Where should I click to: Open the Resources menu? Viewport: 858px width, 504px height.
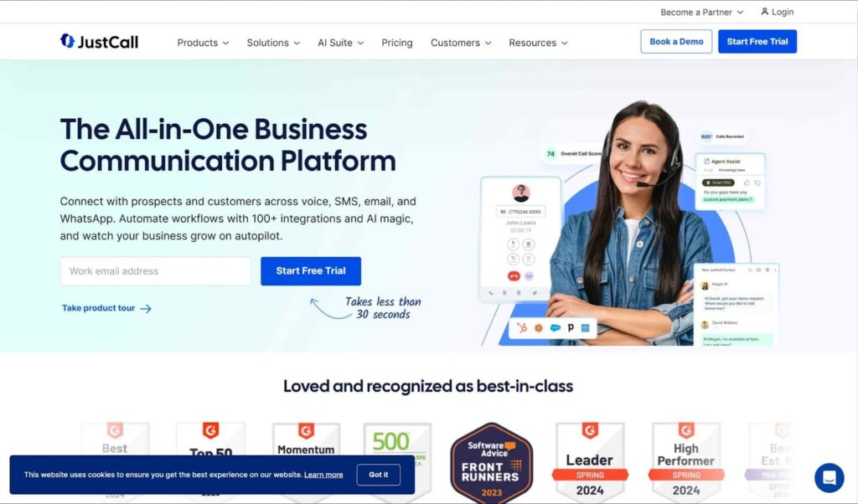[x=538, y=43]
